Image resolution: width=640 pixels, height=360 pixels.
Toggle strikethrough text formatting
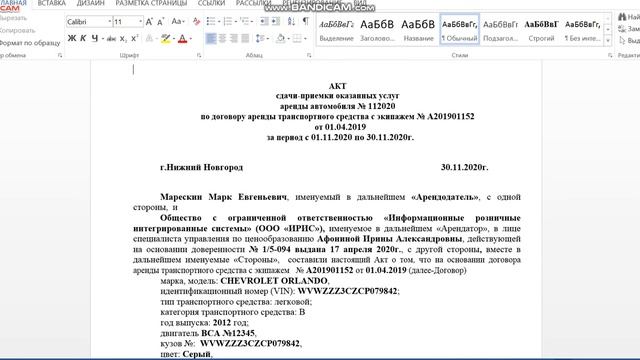click(x=111, y=39)
